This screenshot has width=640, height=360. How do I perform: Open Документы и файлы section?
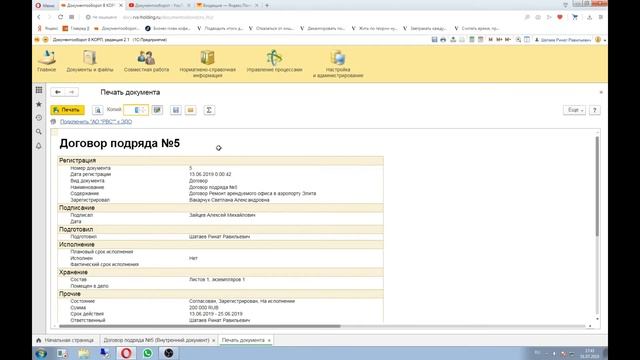point(90,61)
